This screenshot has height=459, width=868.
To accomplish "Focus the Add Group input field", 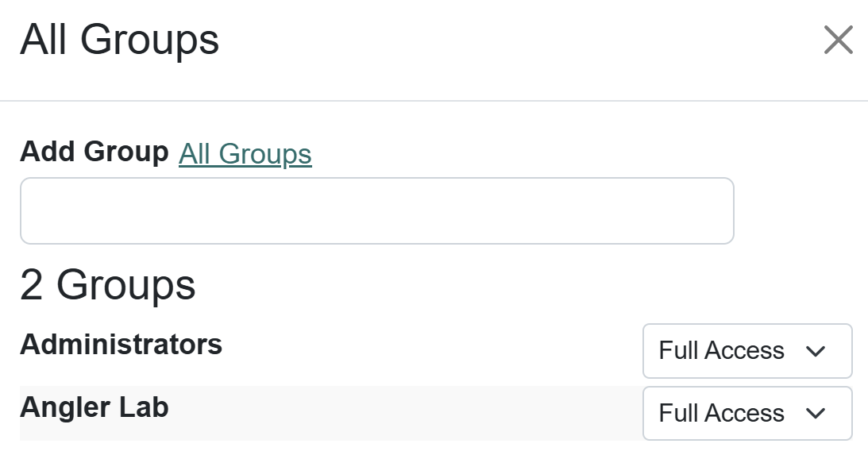I will pyautogui.click(x=376, y=210).
